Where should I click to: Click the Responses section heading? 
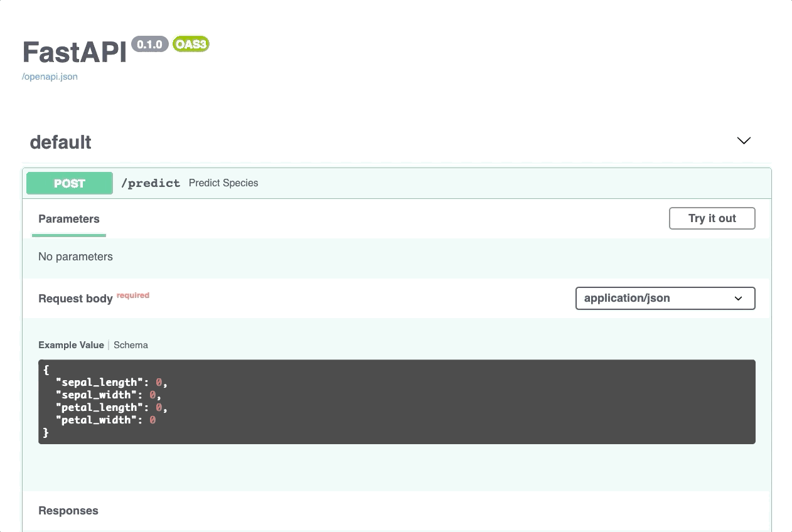click(68, 511)
